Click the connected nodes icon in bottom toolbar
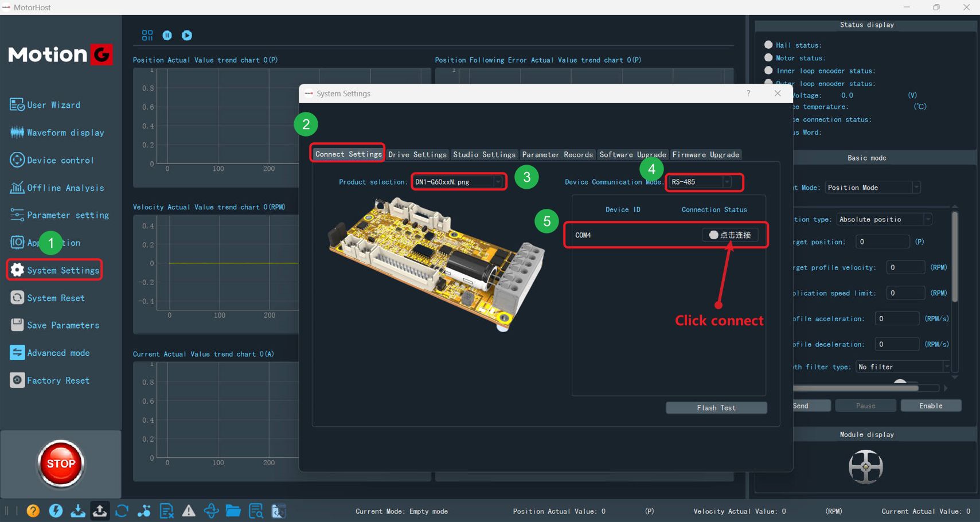980x522 pixels. click(144, 511)
